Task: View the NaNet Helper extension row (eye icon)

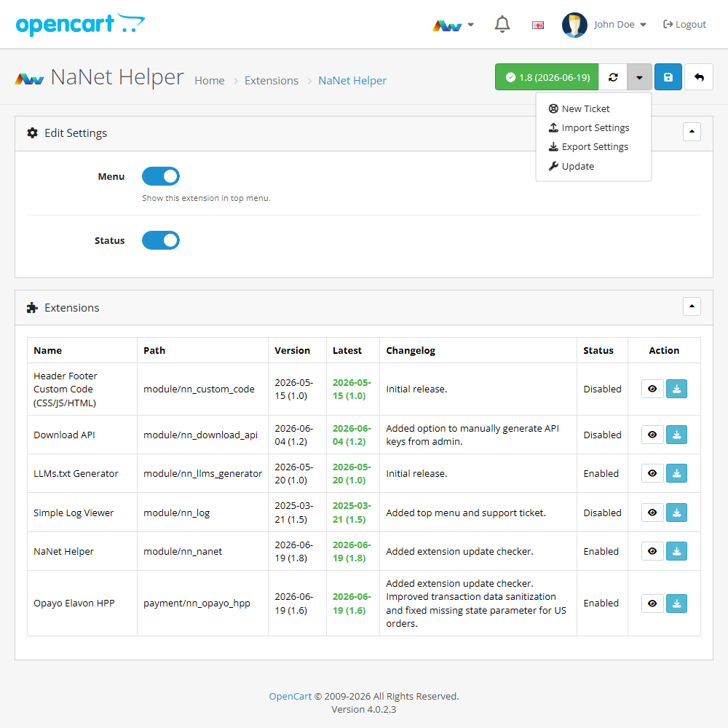Action: [652, 551]
